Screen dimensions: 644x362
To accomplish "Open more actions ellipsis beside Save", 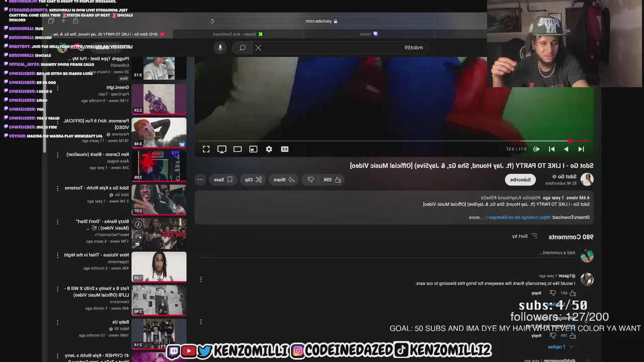I will click(200, 179).
